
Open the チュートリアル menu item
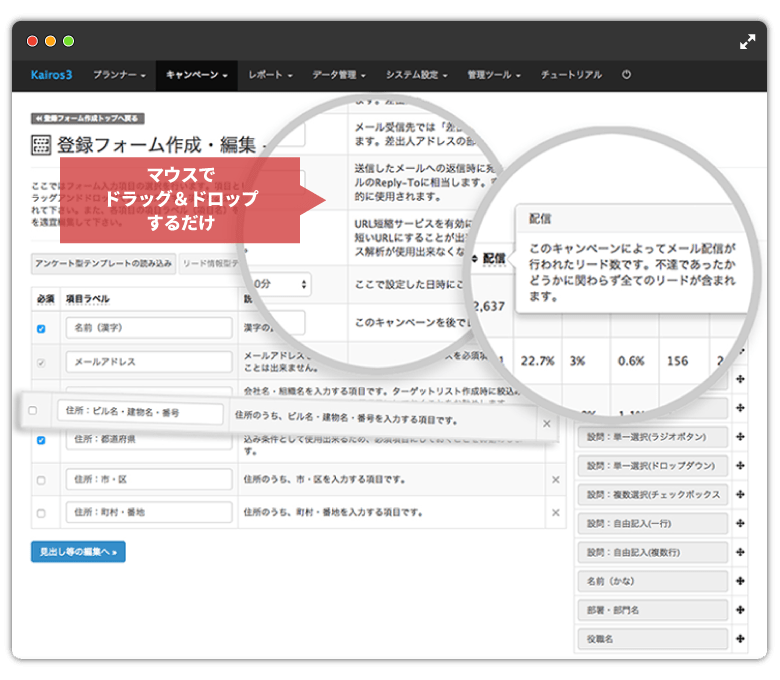click(x=571, y=75)
